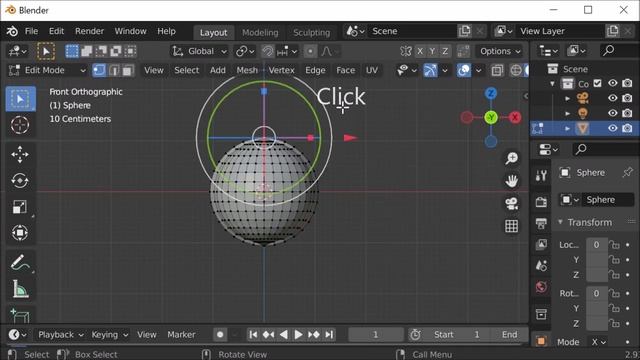The height and width of the screenshot is (360, 640).
Task: Open the File menu
Action: (x=31, y=31)
